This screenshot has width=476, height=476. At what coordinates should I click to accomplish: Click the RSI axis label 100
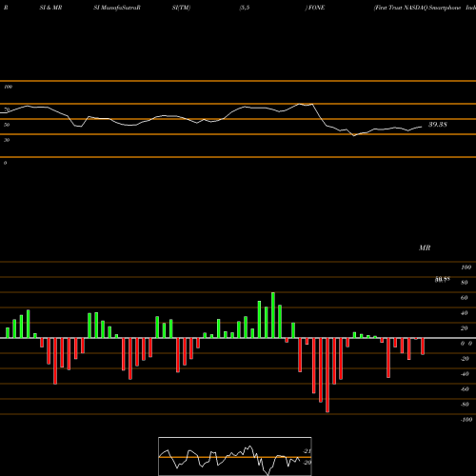[8, 87]
